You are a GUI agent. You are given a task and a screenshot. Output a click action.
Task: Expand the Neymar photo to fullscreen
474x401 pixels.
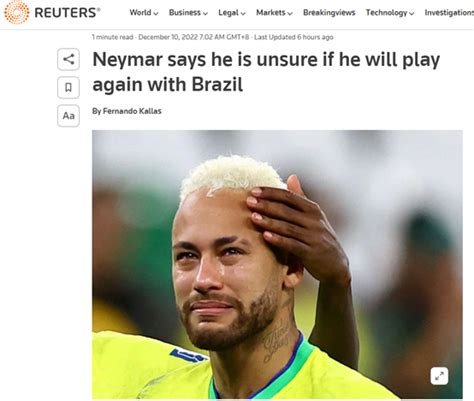(x=439, y=376)
